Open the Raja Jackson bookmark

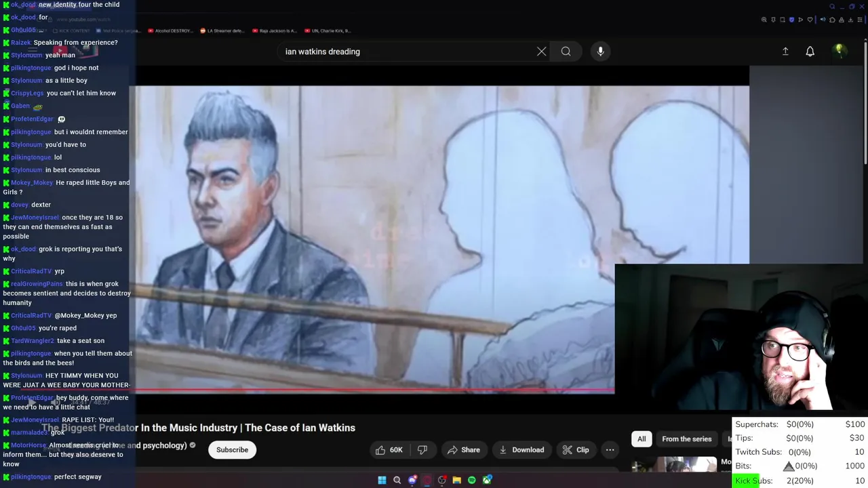[x=274, y=30]
